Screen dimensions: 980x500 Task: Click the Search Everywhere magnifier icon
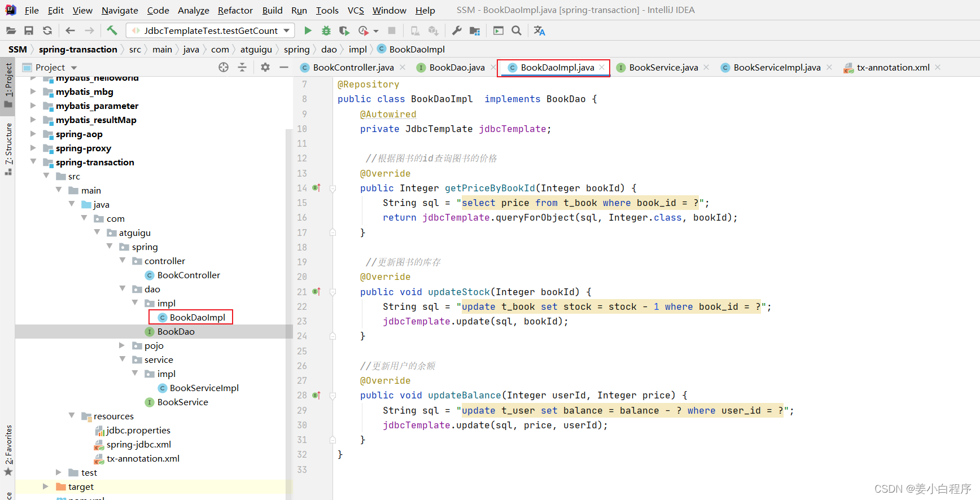click(517, 30)
